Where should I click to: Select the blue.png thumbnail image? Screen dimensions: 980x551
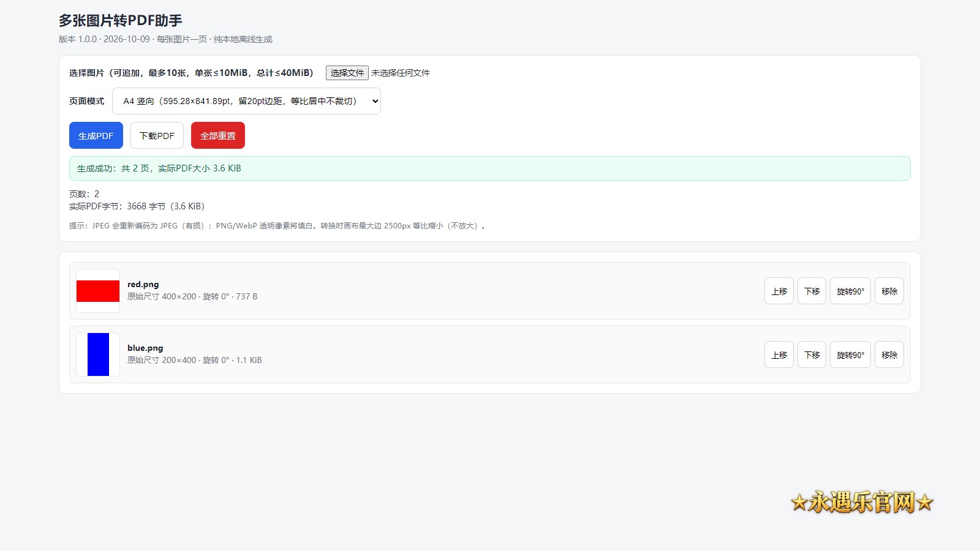98,354
